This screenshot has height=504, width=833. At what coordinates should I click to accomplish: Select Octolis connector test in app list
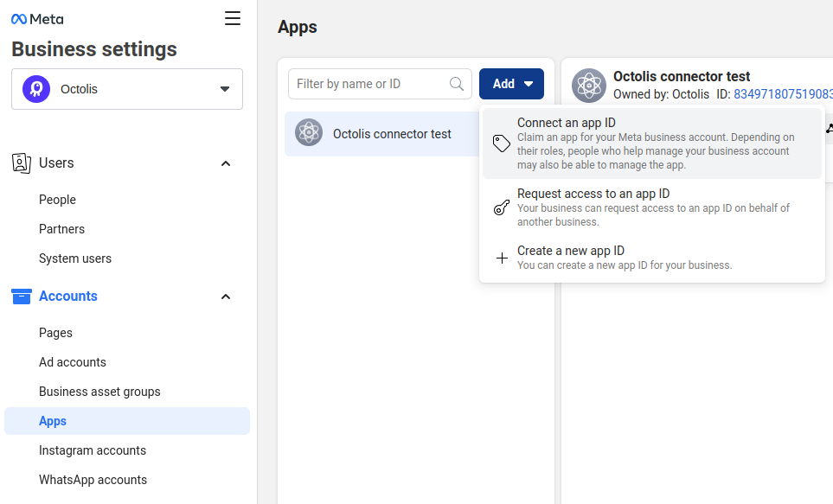[382, 134]
